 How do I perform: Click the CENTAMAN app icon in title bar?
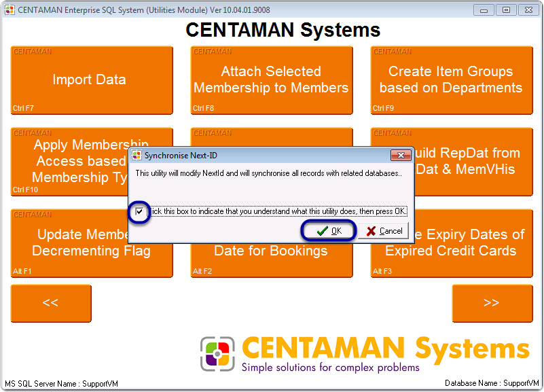(10, 10)
